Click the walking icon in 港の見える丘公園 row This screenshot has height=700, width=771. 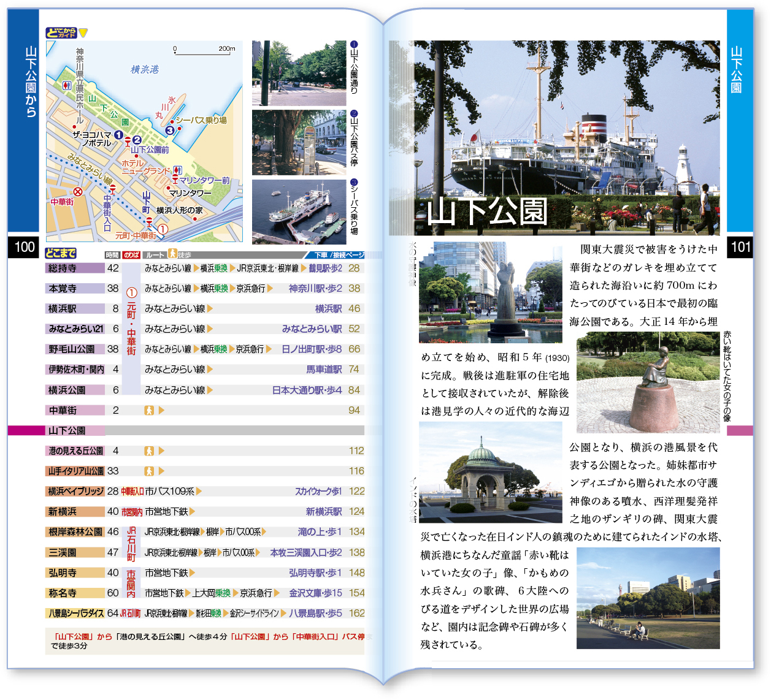pyautogui.click(x=149, y=451)
